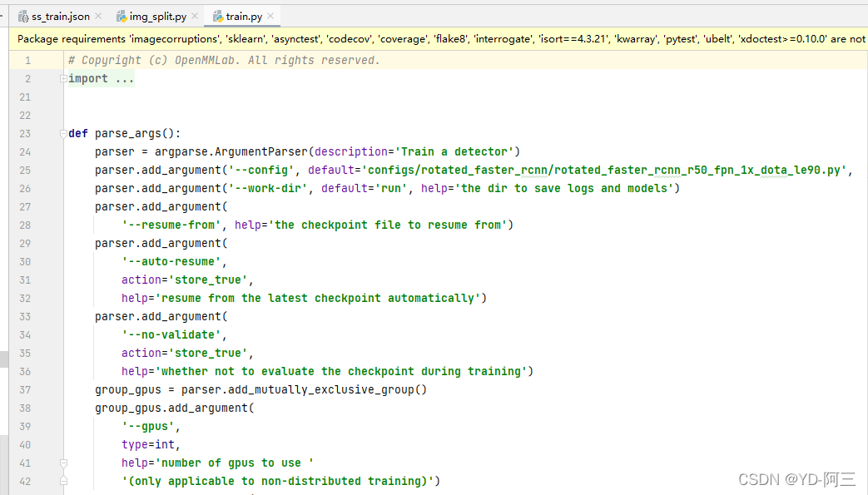This screenshot has height=495, width=868.
Task: Close the img_split.py tab
Action: coord(195,16)
